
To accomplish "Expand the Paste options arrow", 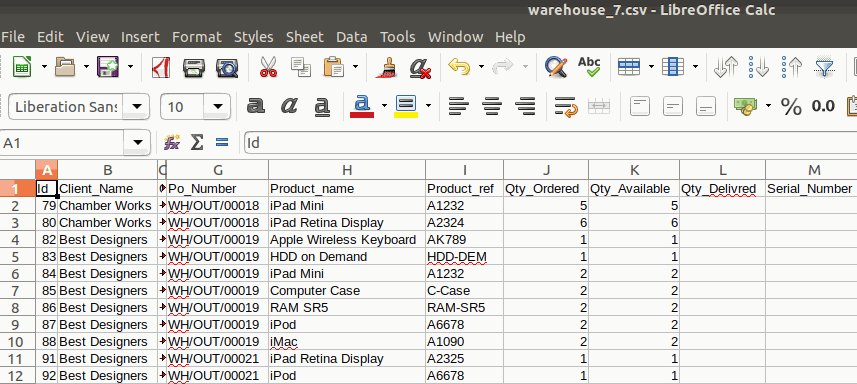I will coord(355,67).
